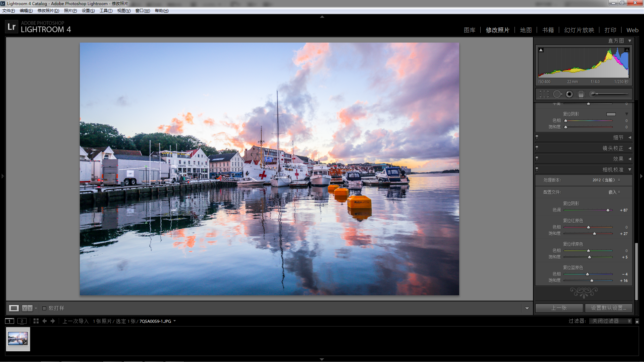Select the Crop Overlay tool
Image resolution: width=644 pixels, height=362 pixels.
(x=544, y=94)
